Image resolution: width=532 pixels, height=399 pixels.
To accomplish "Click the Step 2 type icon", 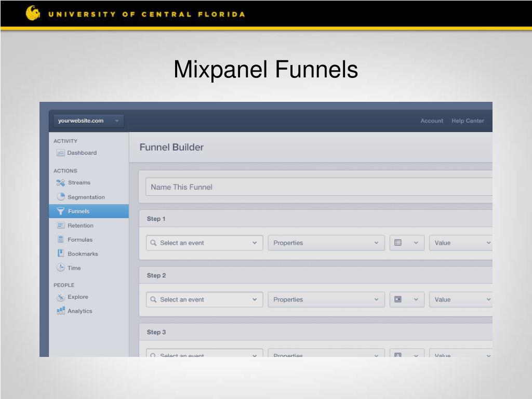I will coord(398,299).
